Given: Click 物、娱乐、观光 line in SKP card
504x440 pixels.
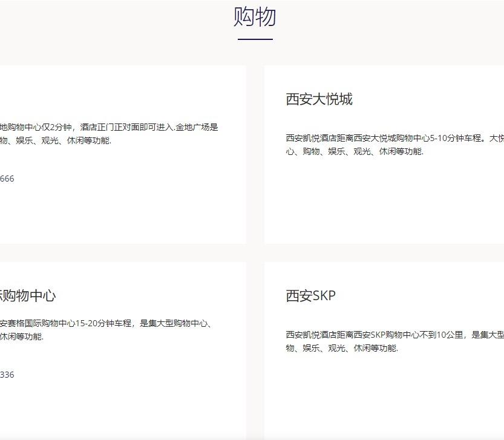Looking at the screenshot, I should pos(342,348).
